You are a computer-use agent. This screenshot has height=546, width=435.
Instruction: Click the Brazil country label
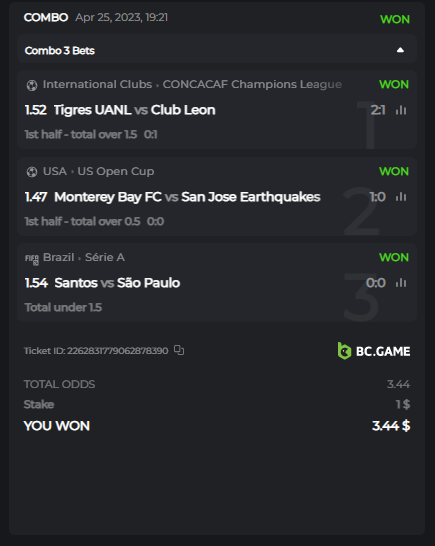coord(59,257)
